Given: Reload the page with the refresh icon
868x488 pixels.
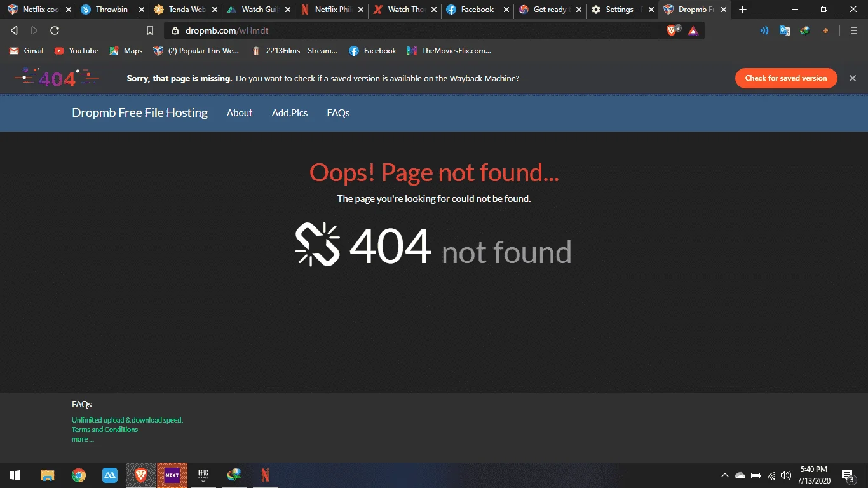Looking at the screenshot, I should (x=55, y=30).
